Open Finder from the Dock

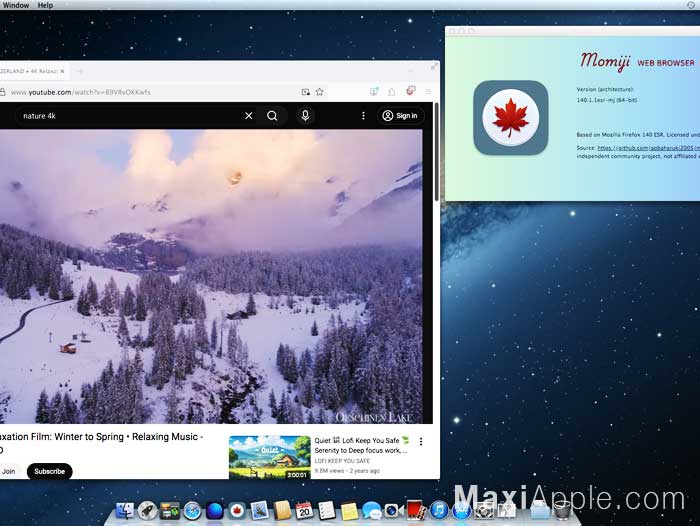pos(125,510)
